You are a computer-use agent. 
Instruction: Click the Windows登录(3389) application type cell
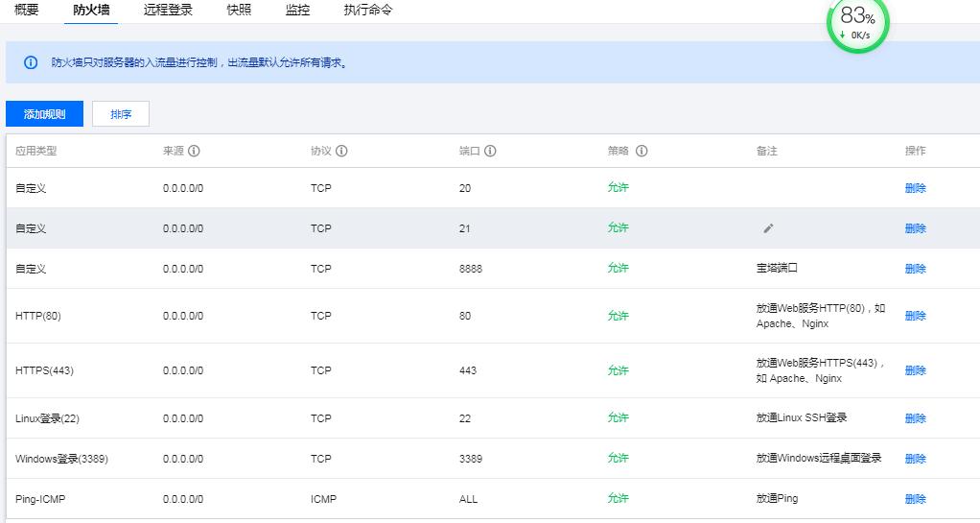click(62, 459)
